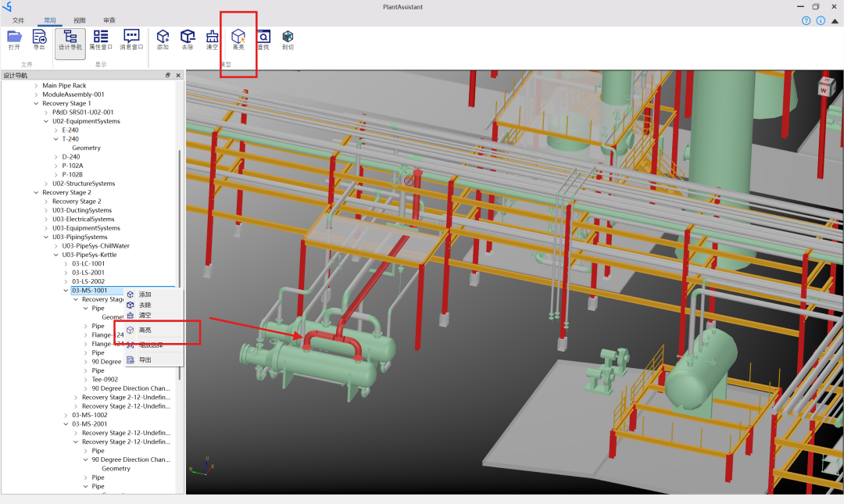Screen dimensions: 844x504
Task: Choose 缩放选择 from the context menu
Action: (x=151, y=345)
